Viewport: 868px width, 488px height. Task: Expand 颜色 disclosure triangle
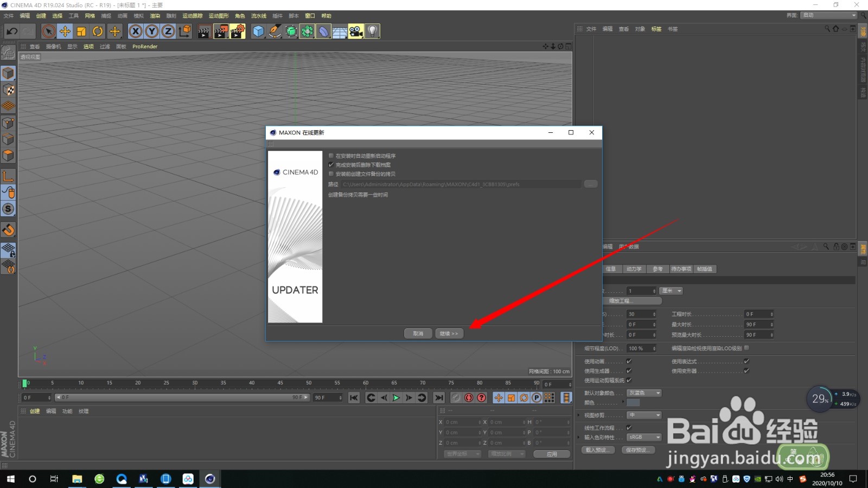(623, 403)
